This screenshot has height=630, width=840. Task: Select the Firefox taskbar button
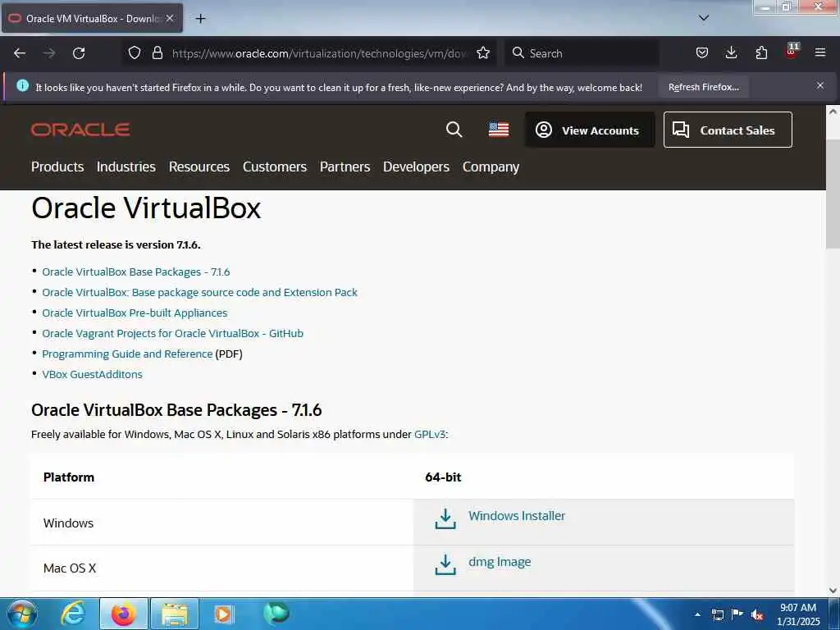coord(123,614)
